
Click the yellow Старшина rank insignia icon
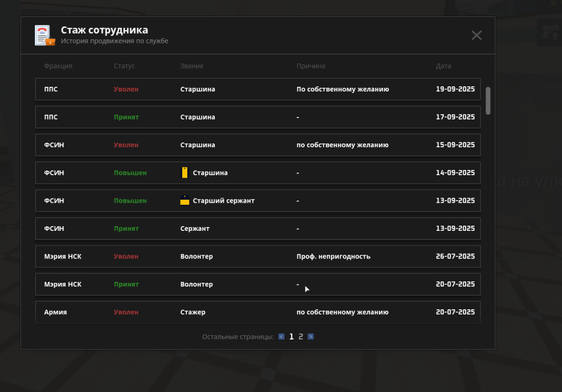pyautogui.click(x=184, y=173)
